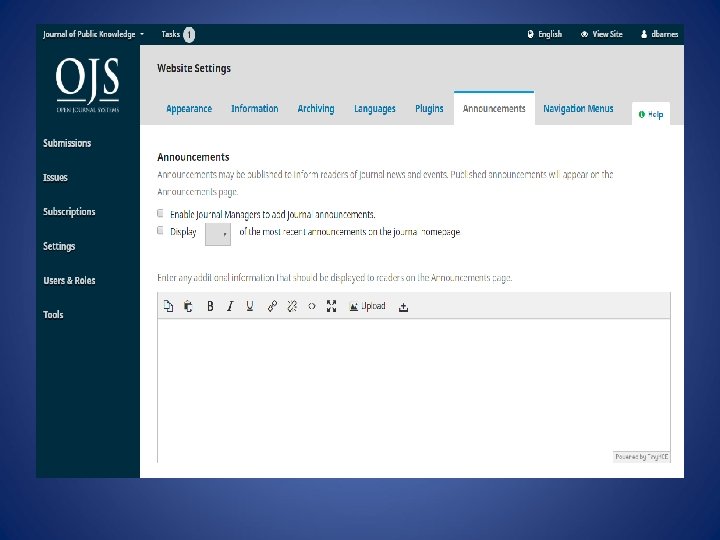This screenshot has width=720, height=540.
Task: Enable Journal Managers to add announcements checkbox
Action: click(x=160, y=213)
